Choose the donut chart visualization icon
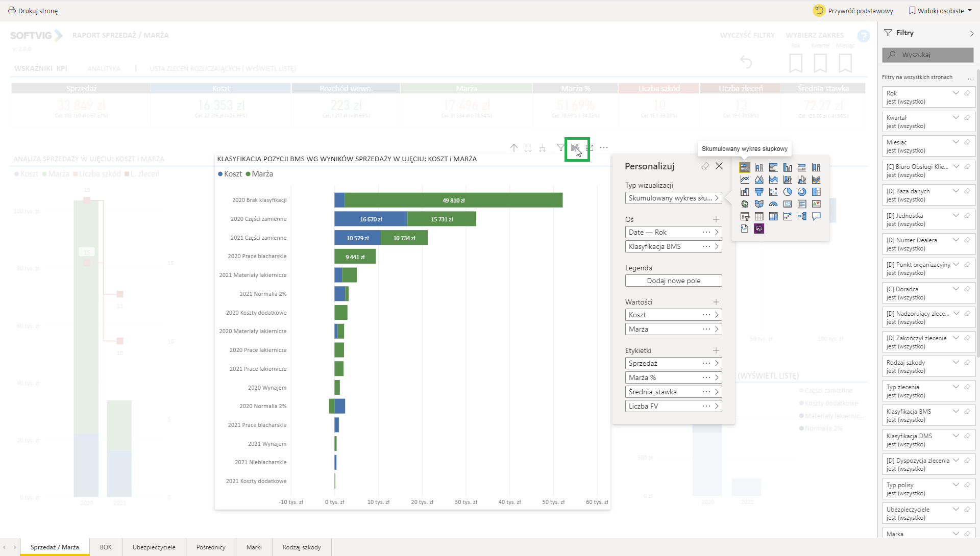The width and height of the screenshot is (980, 556). pyautogui.click(x=802, y=192)
